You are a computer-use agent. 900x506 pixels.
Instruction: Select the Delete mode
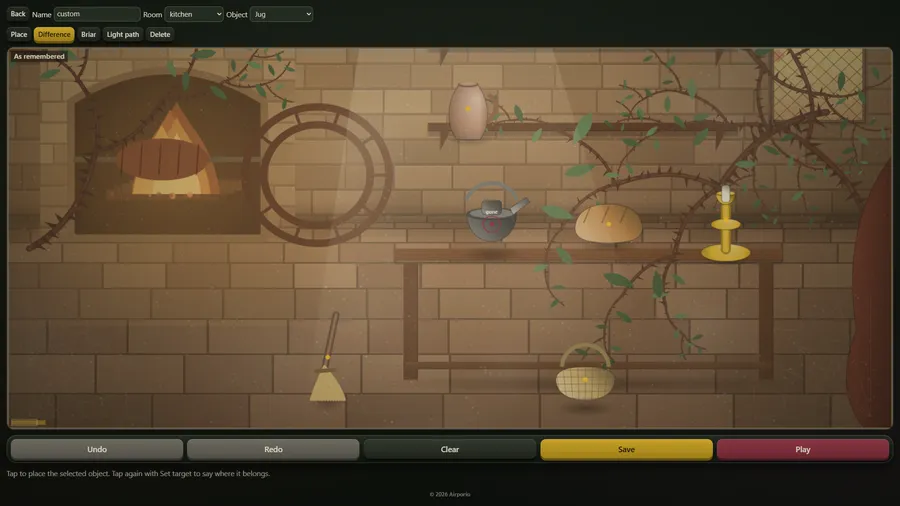point(160,34)
